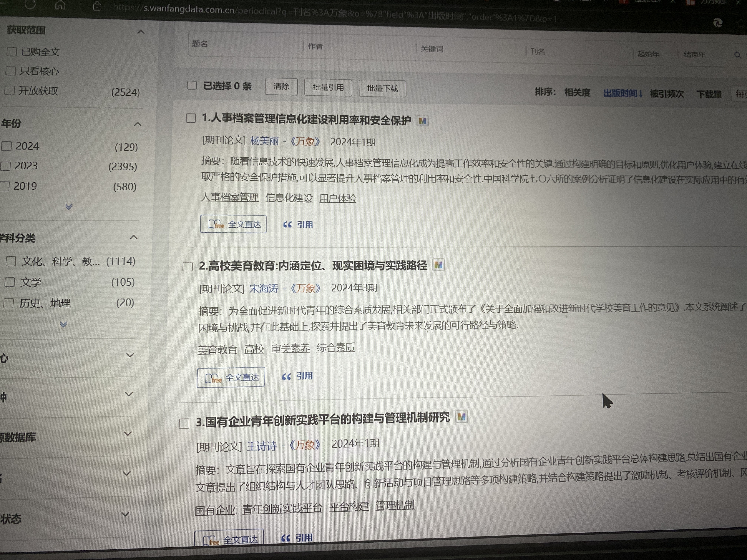Expand the section between 数据库 and 状态
This screenshot has height=560, width=747.
(127, 474)
